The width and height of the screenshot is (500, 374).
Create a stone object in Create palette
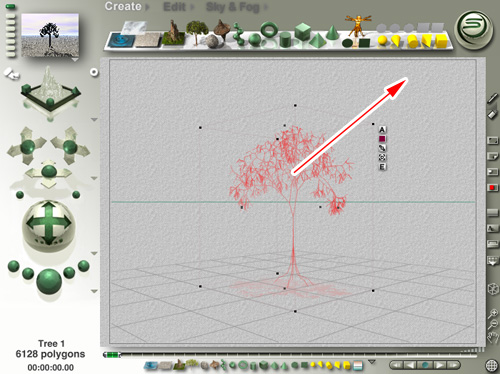coord(212,41)
